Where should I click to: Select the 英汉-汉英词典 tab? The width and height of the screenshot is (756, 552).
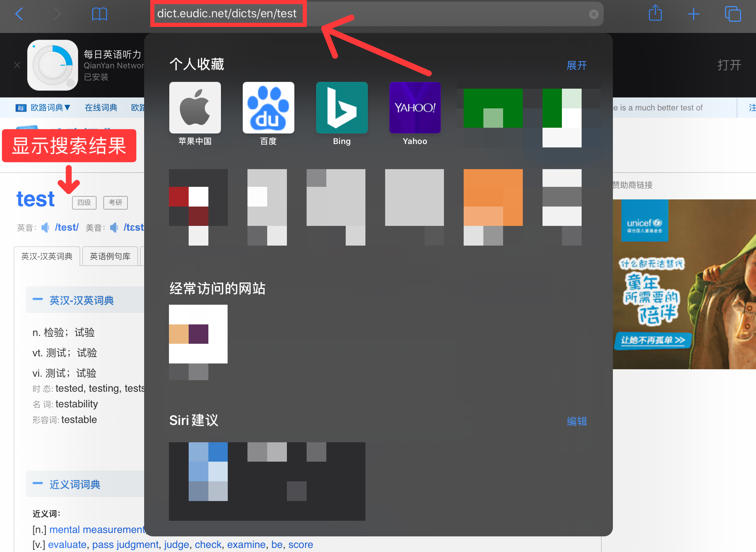point(47,256)
